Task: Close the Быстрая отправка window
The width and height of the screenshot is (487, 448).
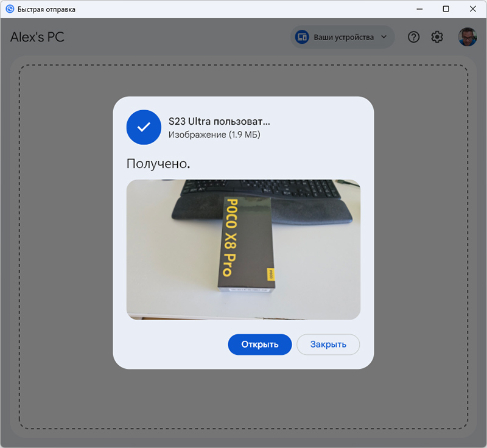Action: 473,9
